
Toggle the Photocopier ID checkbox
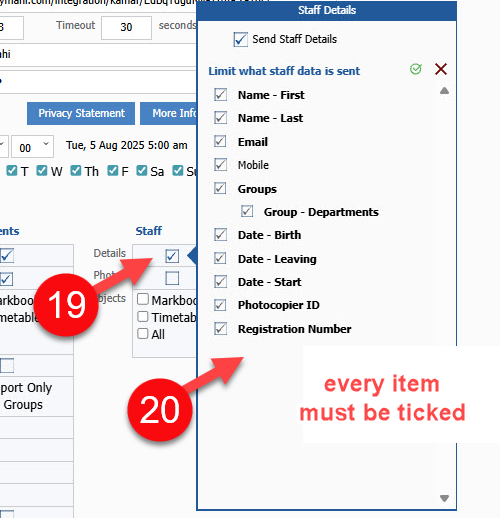[220, 305]
